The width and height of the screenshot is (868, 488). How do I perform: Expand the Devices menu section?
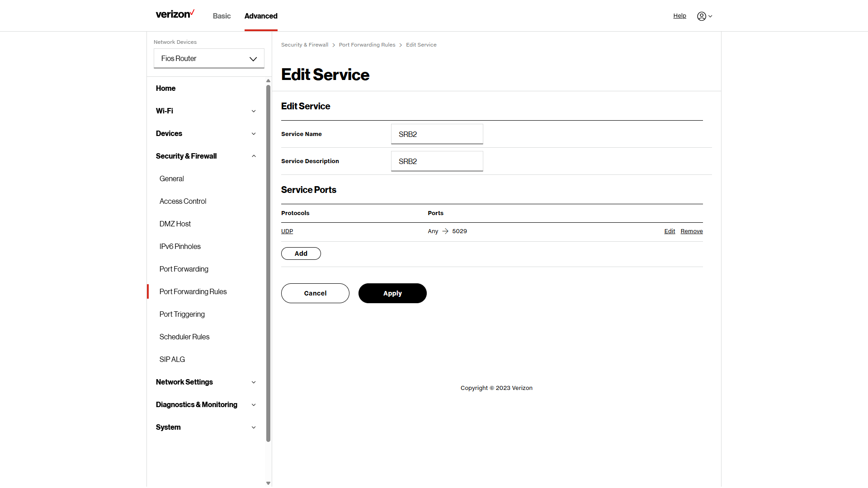coord(206,134)
